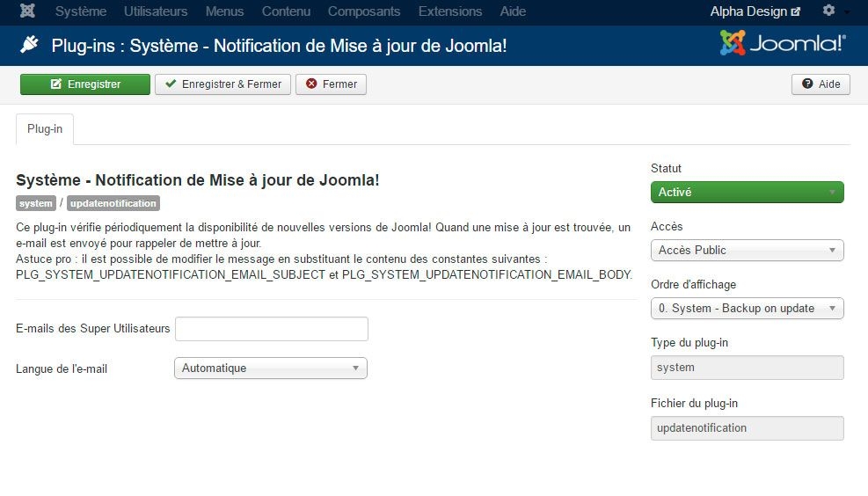Open the Système menu
The height and width of the screenshot is (496, 868).
81,11
